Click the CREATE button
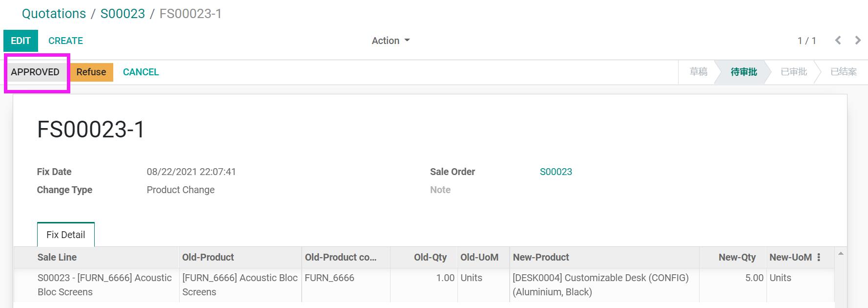 65,41
